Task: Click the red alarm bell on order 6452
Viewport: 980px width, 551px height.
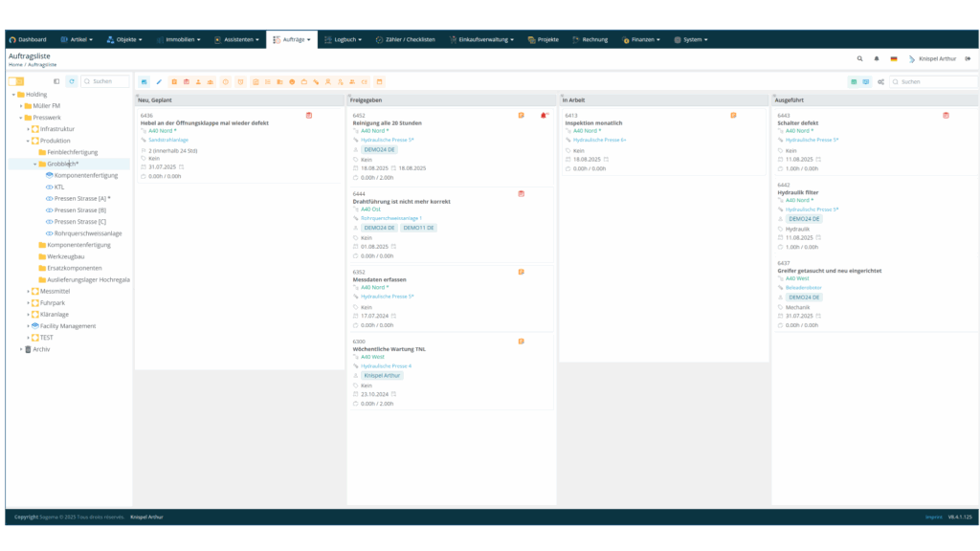Action: coord(544,115)
